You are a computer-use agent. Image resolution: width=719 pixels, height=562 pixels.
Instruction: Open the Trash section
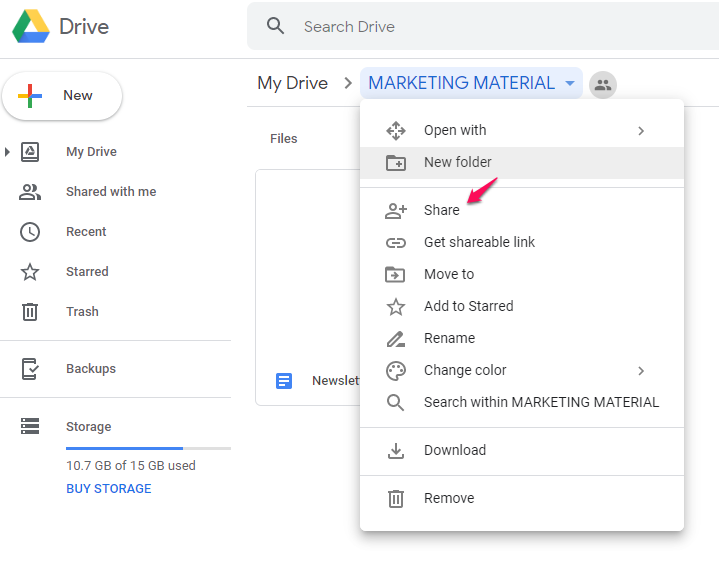coord(82,311)
